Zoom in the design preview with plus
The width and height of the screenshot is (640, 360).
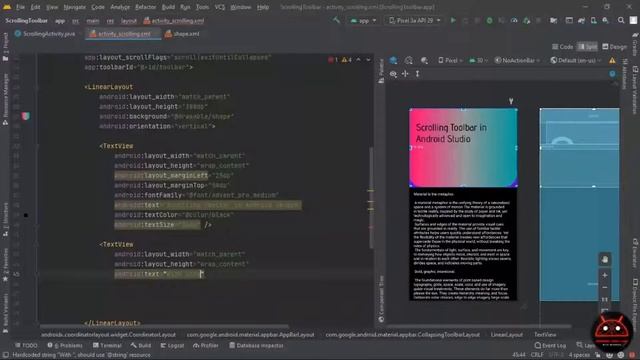click(x=604, y=276)
